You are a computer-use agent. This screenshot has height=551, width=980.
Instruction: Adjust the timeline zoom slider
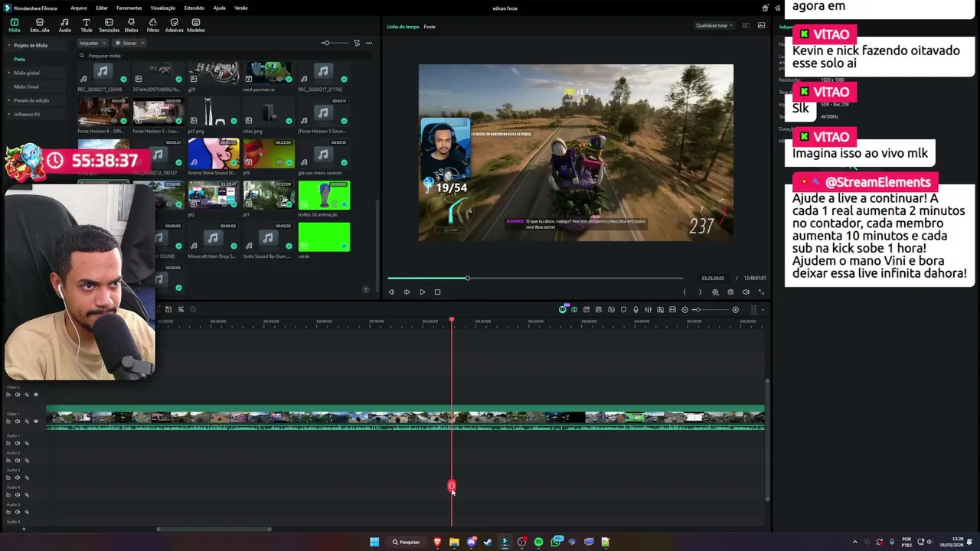[710, 309]
